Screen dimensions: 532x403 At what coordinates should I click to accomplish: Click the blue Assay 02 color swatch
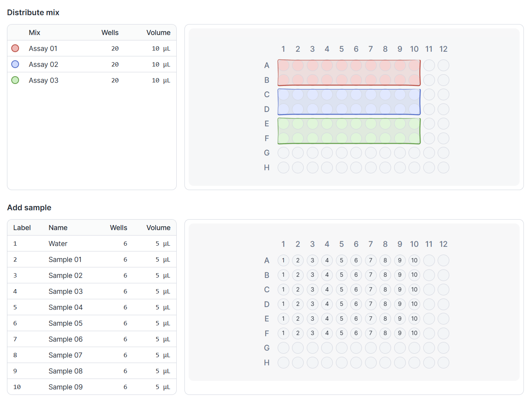(15, 64)
